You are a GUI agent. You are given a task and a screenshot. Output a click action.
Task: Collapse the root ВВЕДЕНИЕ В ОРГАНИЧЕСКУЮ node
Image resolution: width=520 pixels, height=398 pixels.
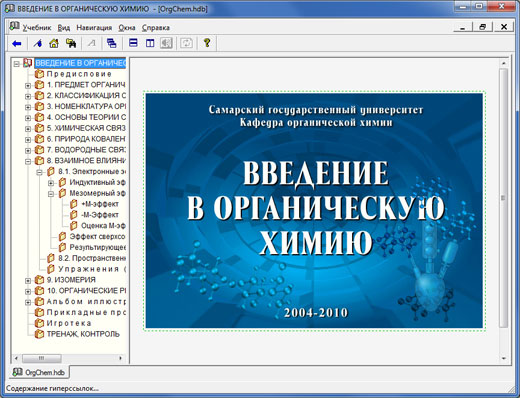point(16,63)
